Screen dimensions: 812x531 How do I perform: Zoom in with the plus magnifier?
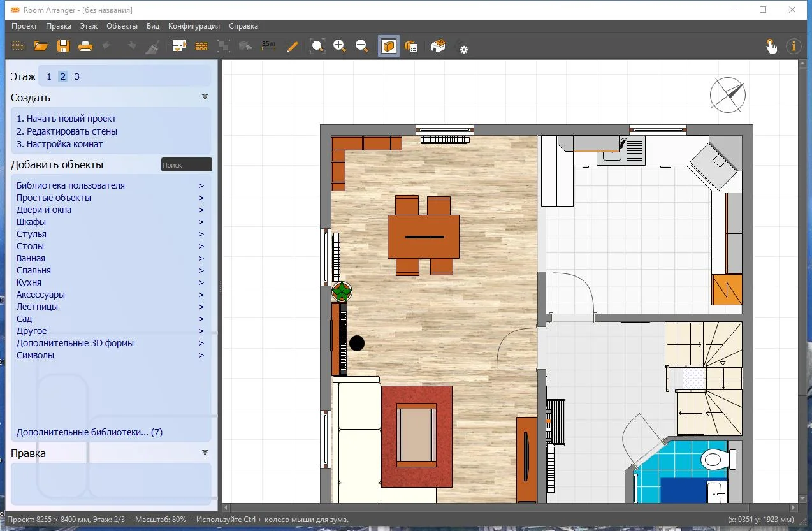coord(340,46)
